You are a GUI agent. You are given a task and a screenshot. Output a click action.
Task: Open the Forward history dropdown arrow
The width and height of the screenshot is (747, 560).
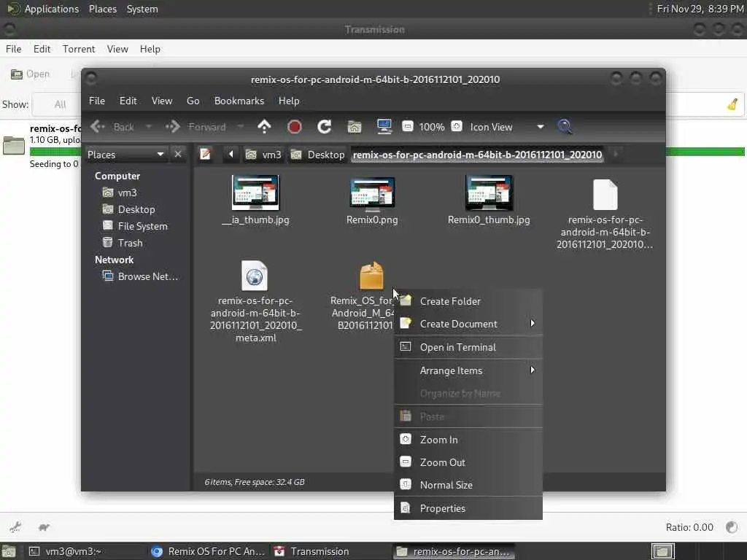click(x=241, y=127)
